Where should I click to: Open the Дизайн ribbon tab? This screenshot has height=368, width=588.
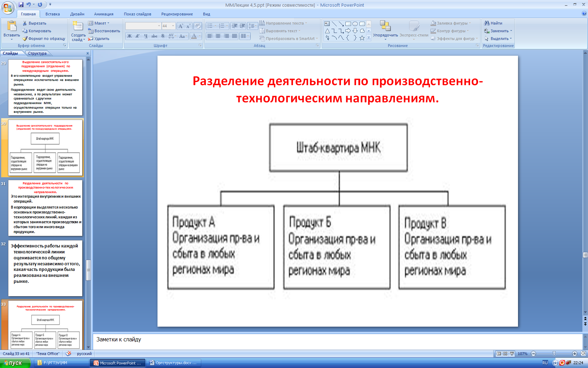pos(77,14)
